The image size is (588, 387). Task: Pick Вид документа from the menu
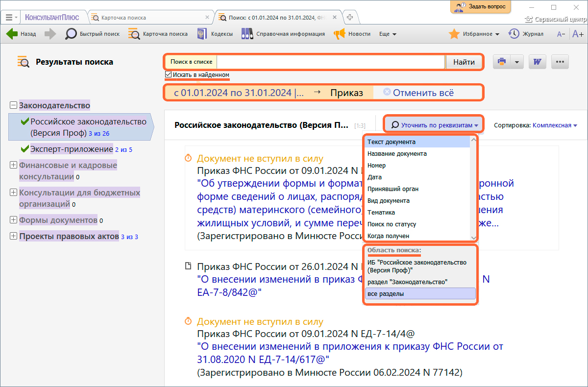pyautogui.click(x=417, y=201)
